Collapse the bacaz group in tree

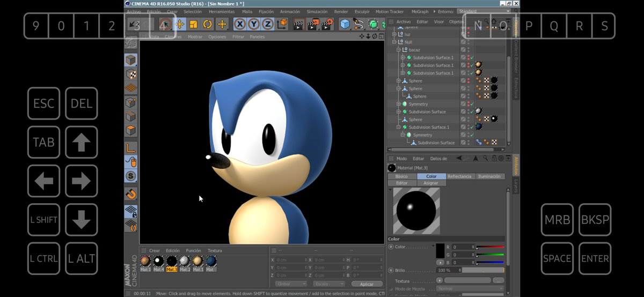coord(399,49)
